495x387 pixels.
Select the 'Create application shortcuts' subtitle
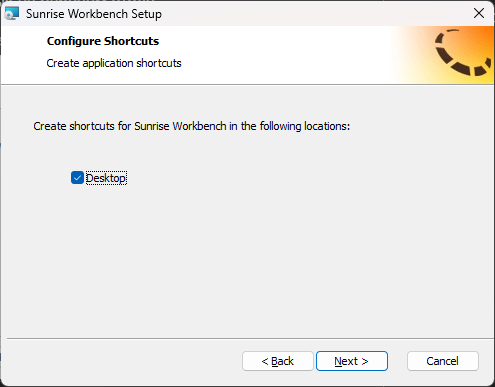point(114,63)
